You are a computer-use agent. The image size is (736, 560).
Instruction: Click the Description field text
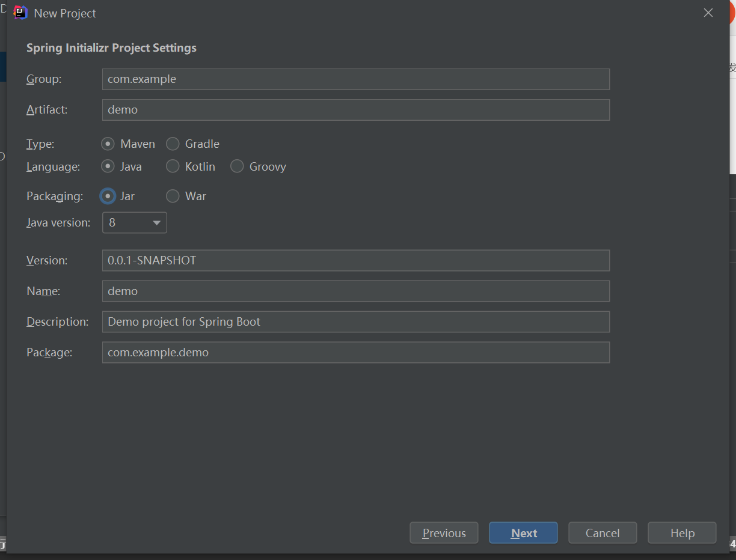(355, 321)
